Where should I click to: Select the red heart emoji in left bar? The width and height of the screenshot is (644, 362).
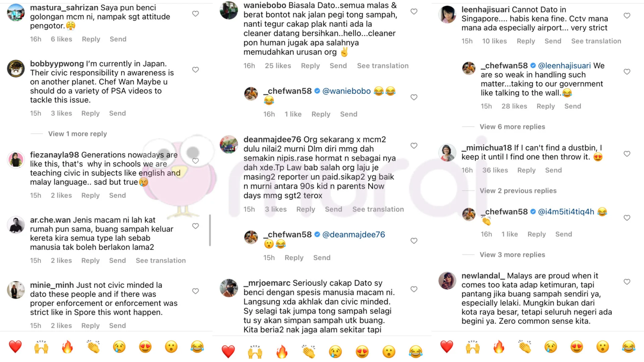click(x=15, y=347)
